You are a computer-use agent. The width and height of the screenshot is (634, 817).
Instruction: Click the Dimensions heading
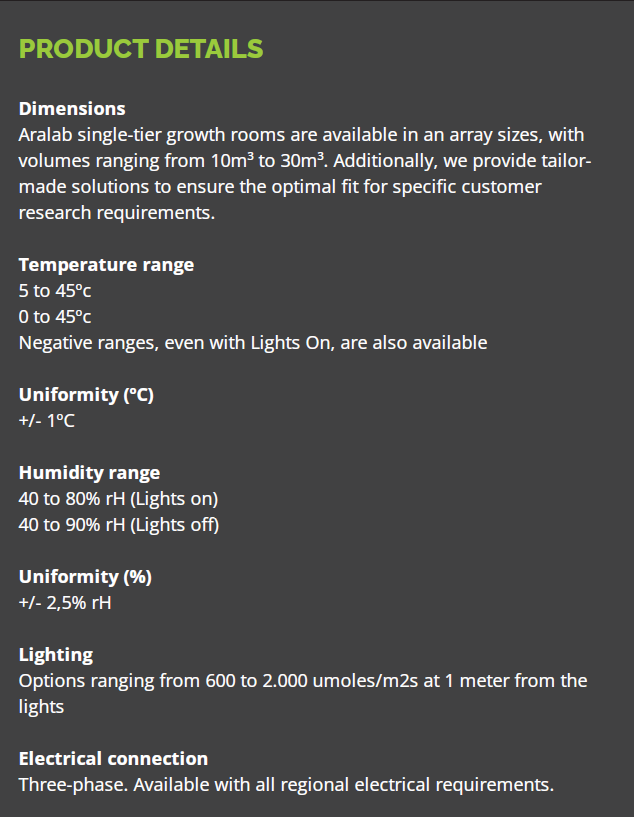[x=72, y=109]
